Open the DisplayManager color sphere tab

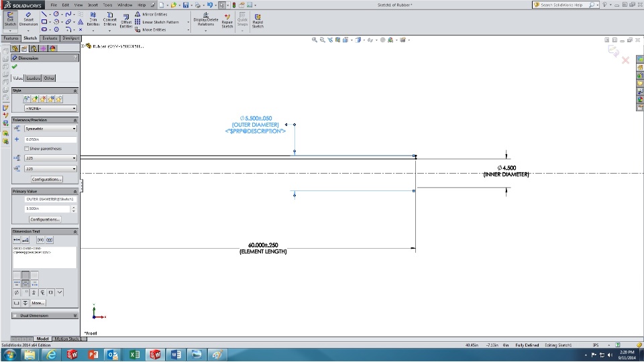(x=52, y=48)
